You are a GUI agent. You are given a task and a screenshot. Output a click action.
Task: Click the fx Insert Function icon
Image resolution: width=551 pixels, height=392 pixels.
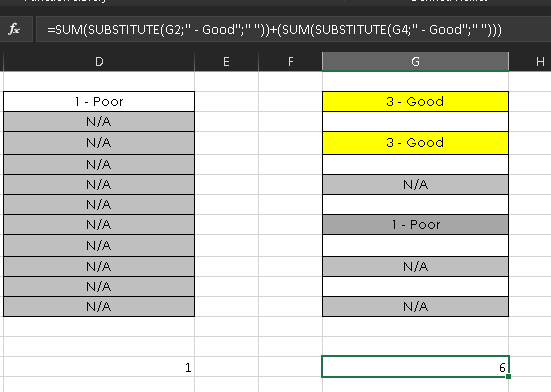pos(14,29)
